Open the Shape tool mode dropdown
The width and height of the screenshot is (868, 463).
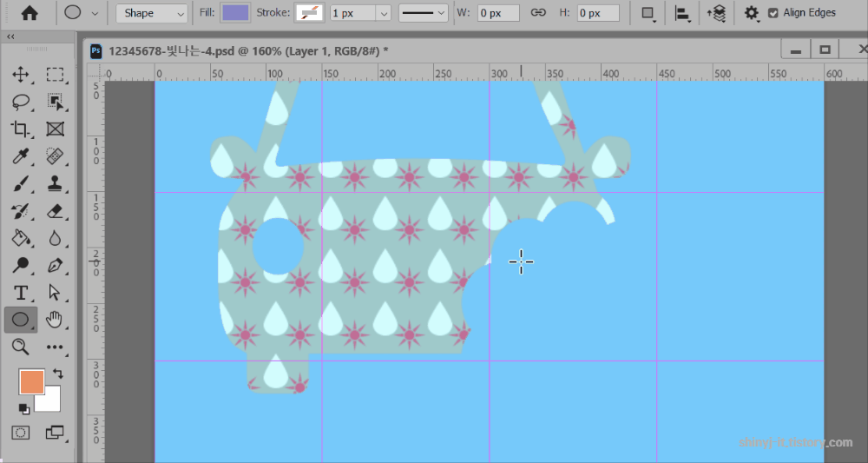pos(151,13)
